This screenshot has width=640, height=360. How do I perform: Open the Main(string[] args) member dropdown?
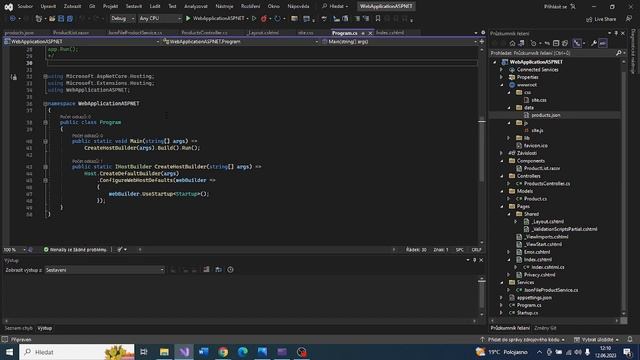coord(399,42)
